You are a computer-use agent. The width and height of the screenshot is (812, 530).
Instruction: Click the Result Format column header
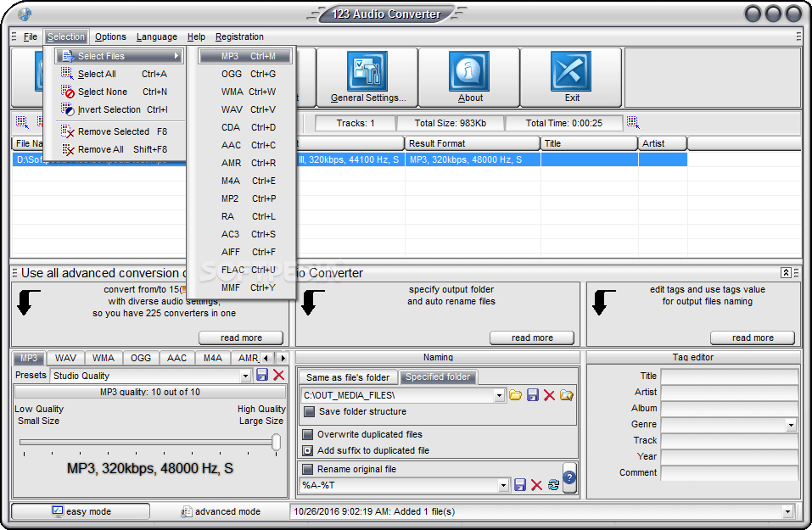click(472, 143)
